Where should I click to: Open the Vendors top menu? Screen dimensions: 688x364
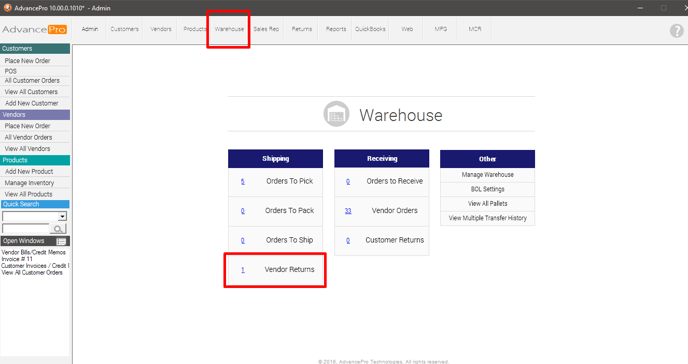click(x=161, y=29)
